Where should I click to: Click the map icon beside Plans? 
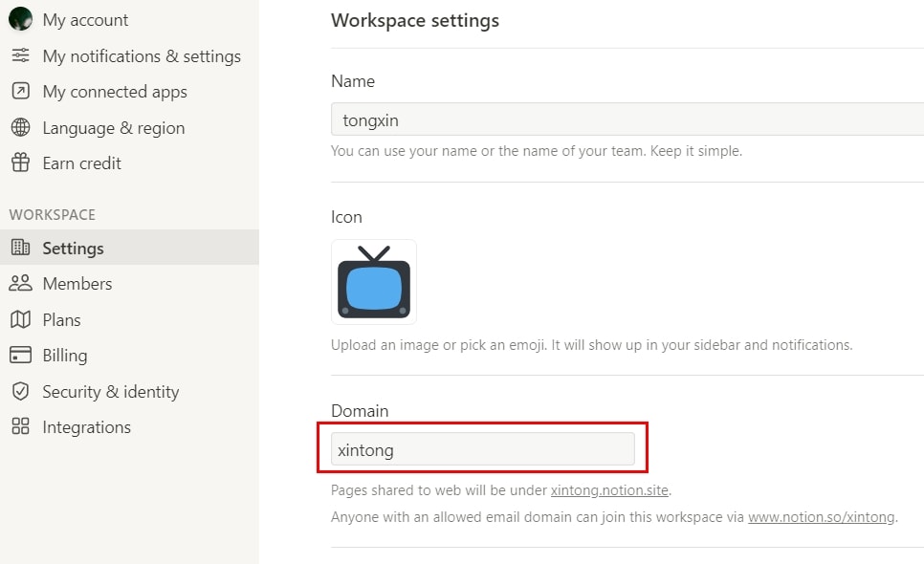pyautogui.click(x=21, y=319)
